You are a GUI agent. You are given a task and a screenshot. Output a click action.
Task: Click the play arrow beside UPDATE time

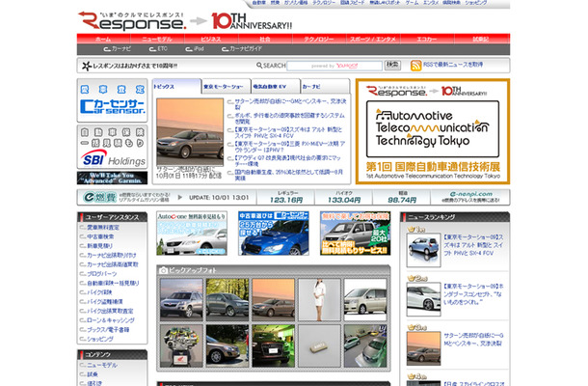[x=180, y=198]
